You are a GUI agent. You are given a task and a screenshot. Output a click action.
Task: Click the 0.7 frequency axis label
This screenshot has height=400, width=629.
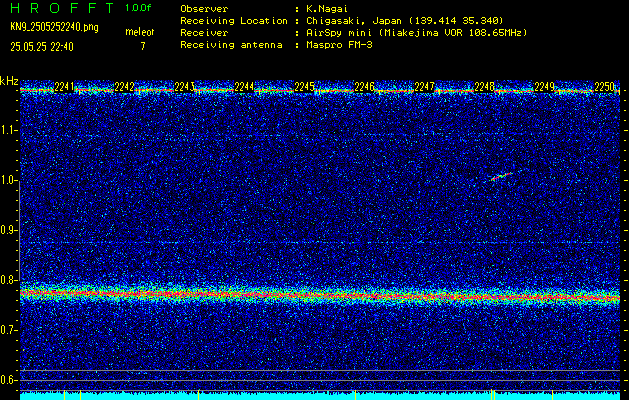8,330
